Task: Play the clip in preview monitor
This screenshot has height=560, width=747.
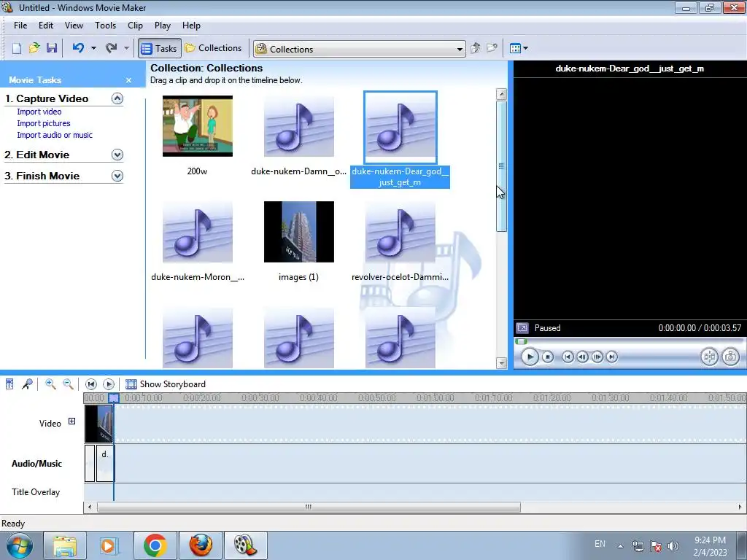Action: tap(530, 357)
